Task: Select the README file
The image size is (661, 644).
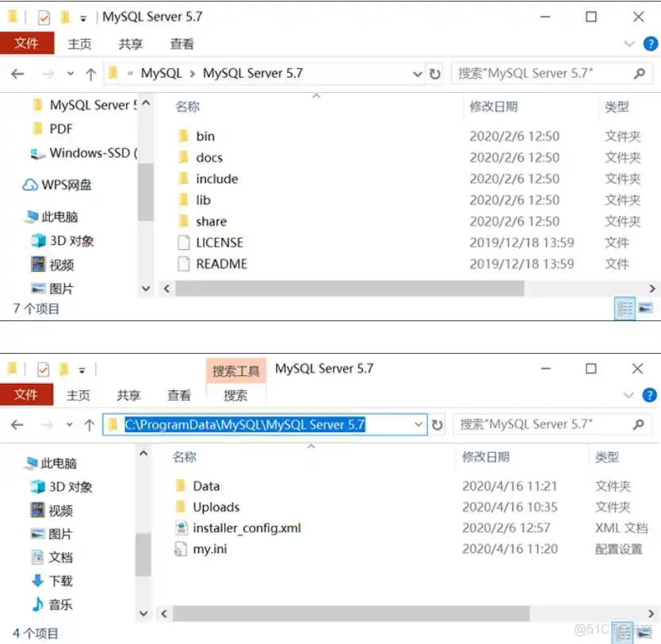Action: pos(221,264)
